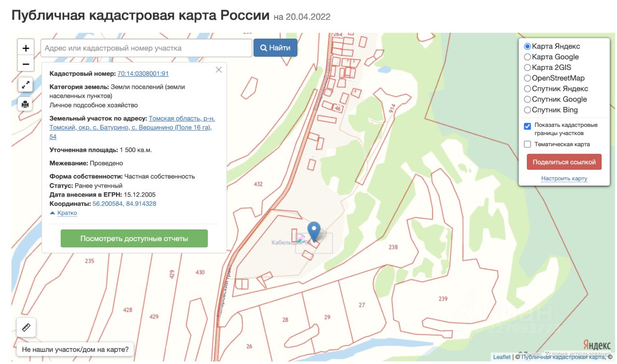
Task: Click Посмотреть доступные отчеты button
Action: [x=134, y=239]
